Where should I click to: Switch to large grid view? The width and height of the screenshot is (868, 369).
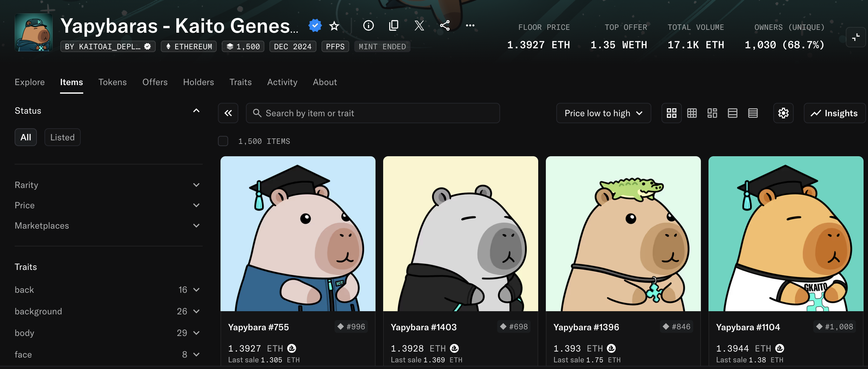tap(671, 113)
